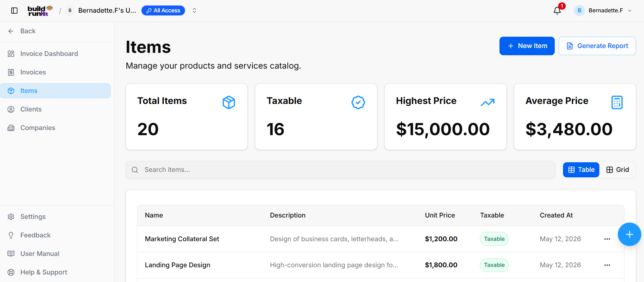Click Taxable badge for Landing Page Design
This screenshot has height=282, width=644.
point(494,265)
